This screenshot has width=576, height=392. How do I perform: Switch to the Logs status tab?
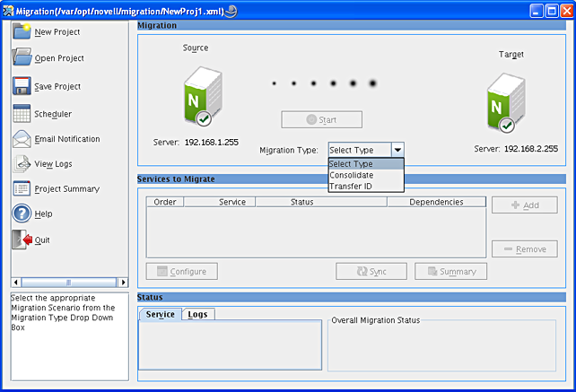[x=198, y=315]
